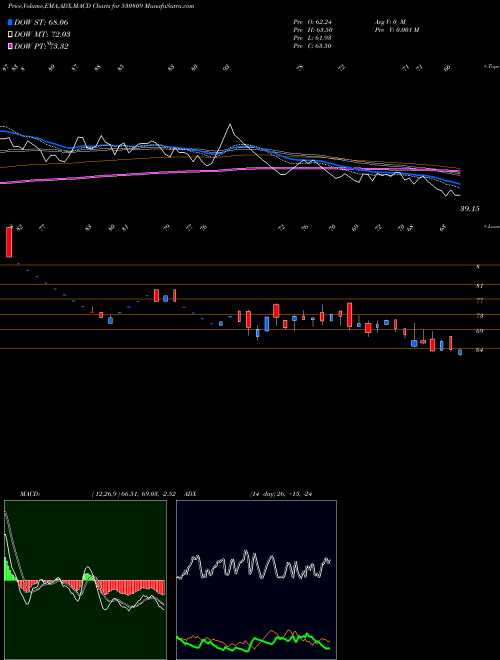Click the ADX (14 day) values text
The image size is (500, 660).
coord(280,494)
